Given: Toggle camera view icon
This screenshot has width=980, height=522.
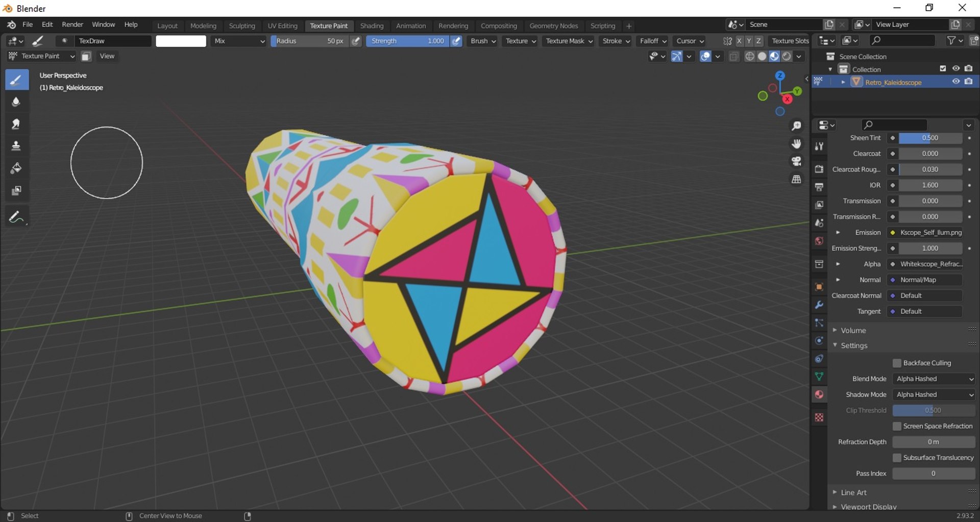Looking at the screenshot, I should coord(796,161).
